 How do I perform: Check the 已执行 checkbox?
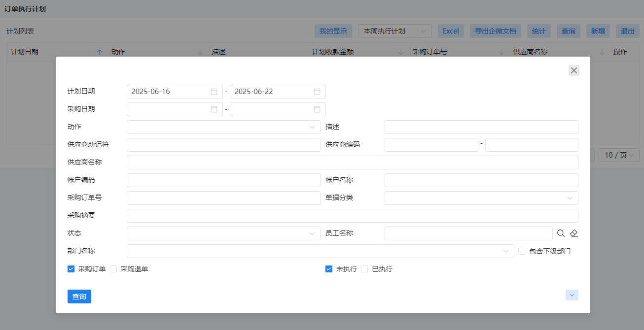pyautogui.click(x=364, y=269)
